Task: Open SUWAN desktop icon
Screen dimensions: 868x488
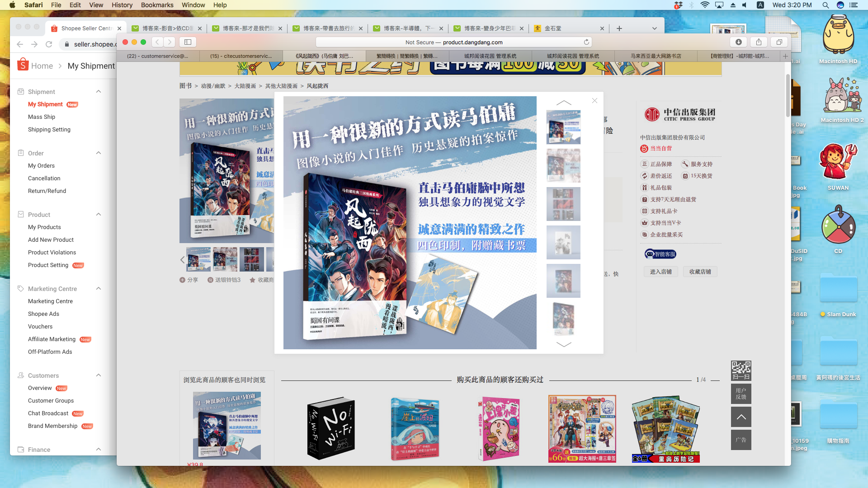Action: [838, 167]
